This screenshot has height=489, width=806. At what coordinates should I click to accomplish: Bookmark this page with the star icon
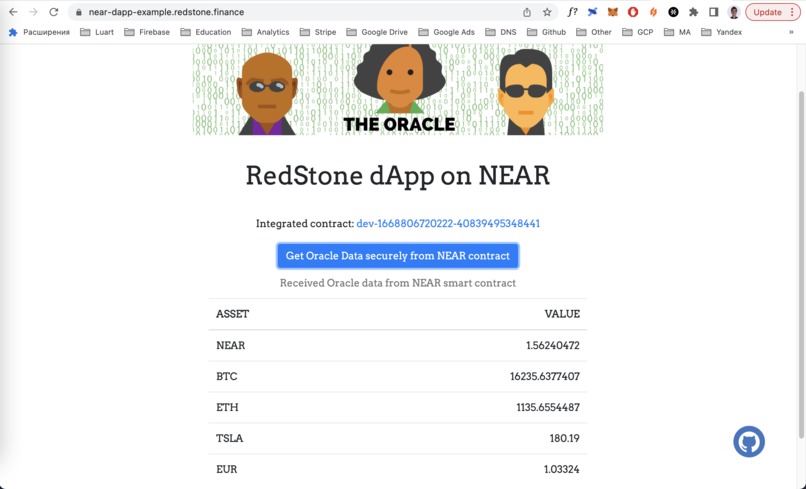[547, 12]
